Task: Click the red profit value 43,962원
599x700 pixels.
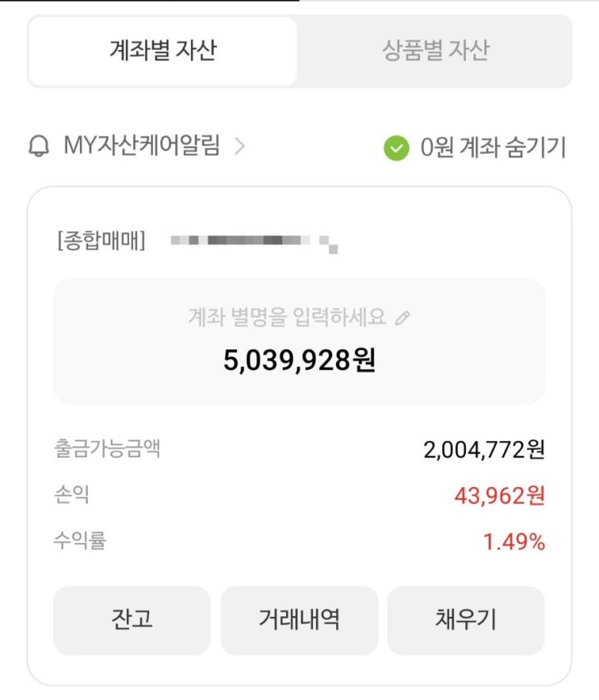Action: point(499,496)
